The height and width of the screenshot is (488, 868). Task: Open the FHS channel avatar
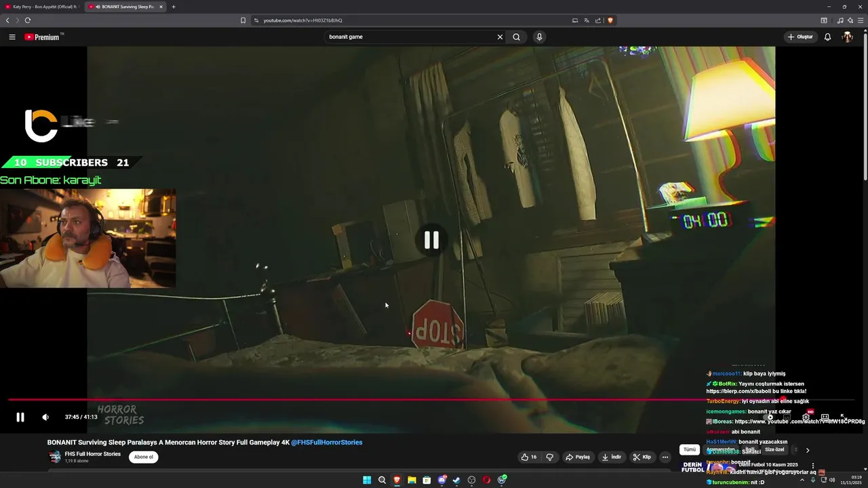point(54,457)
